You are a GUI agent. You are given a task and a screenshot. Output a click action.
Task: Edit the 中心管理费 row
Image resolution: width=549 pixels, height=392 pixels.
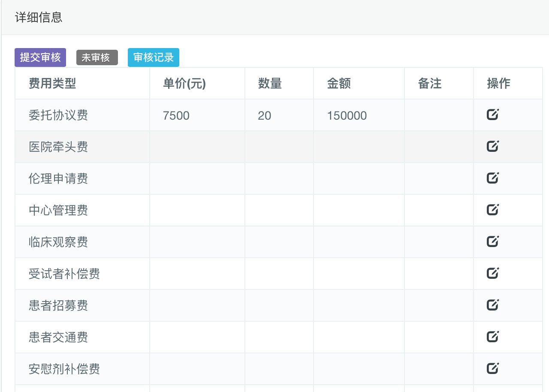click(493, 210)
